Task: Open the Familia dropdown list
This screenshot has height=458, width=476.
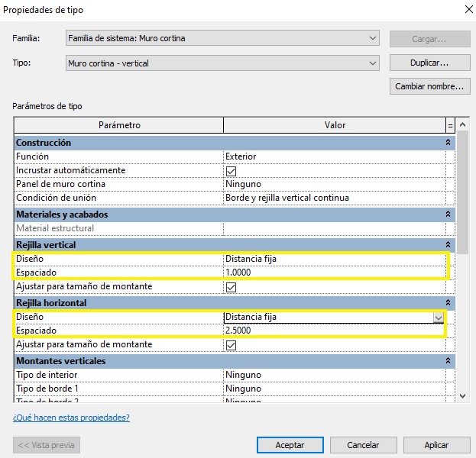Action: click(x=372, y=38)
